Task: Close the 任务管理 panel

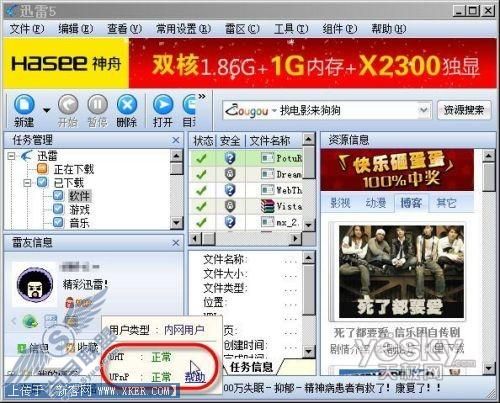Action: pyautogui.click(x=176, y=140)
